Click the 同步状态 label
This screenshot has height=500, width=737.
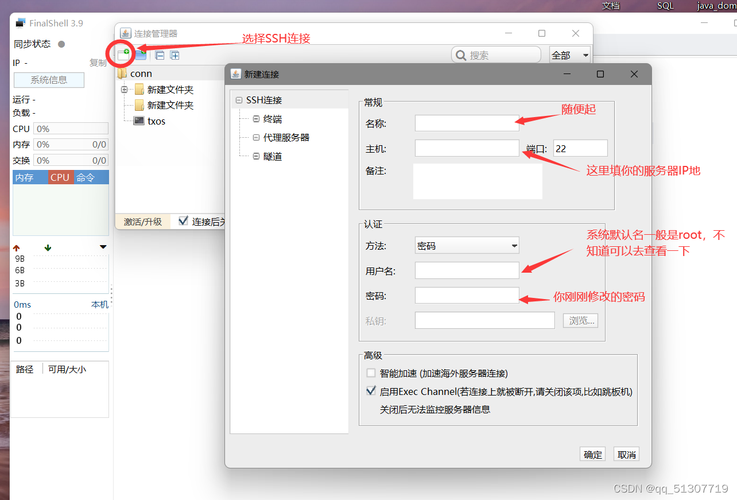[31, 44]
